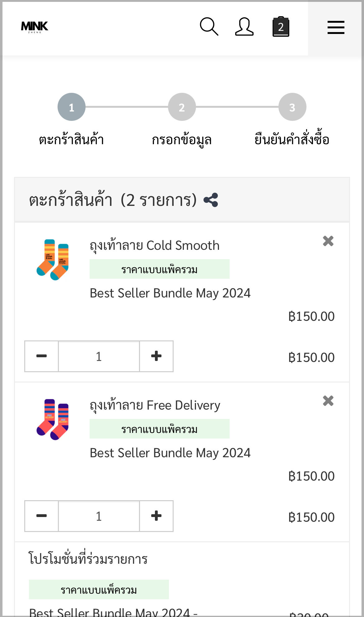
Task: Focus the Cold Smooth quantity field
Action: point(99,356)
